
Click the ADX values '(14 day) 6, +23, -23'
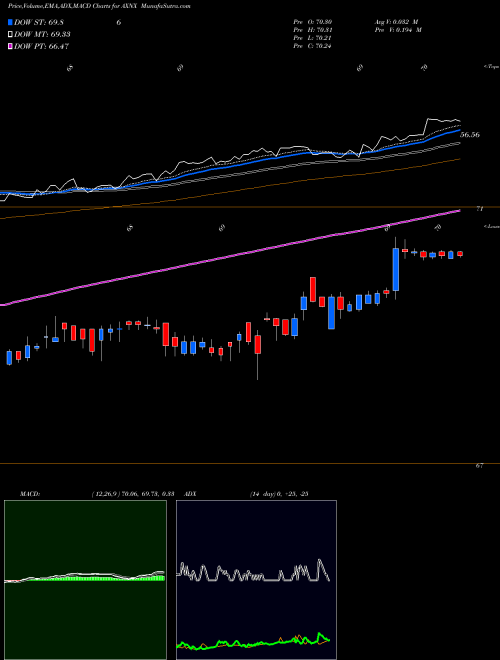279,494
